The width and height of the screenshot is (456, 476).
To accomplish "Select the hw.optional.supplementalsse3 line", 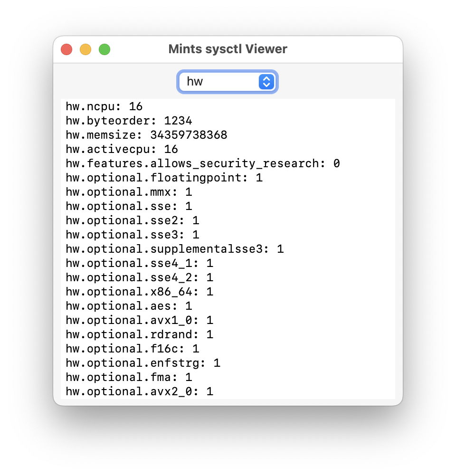I will pos(174,249).
